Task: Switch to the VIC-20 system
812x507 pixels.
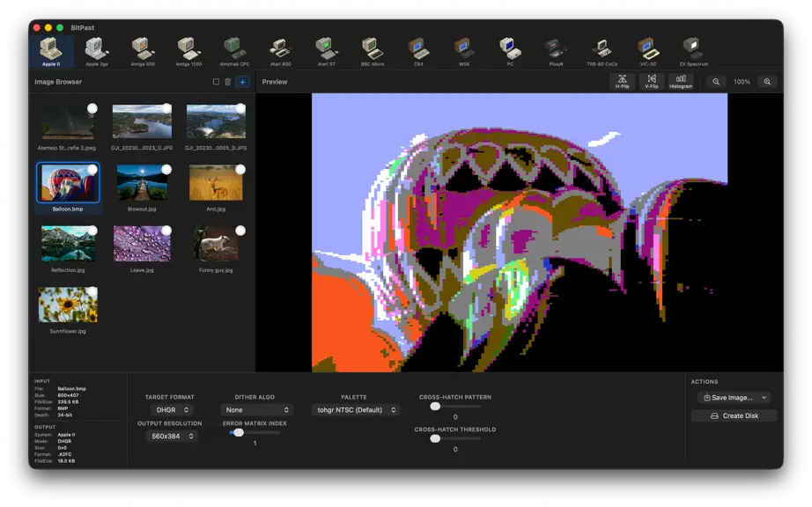Action: coord(648,52)
